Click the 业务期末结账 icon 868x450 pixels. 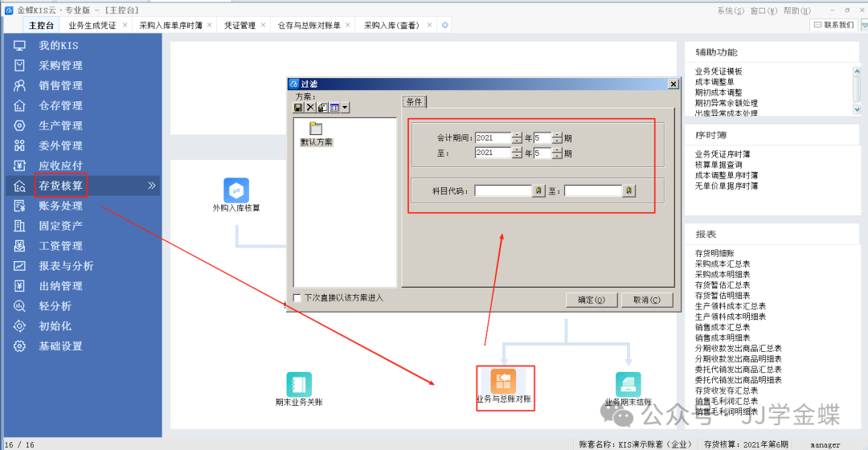coord(628,384)
